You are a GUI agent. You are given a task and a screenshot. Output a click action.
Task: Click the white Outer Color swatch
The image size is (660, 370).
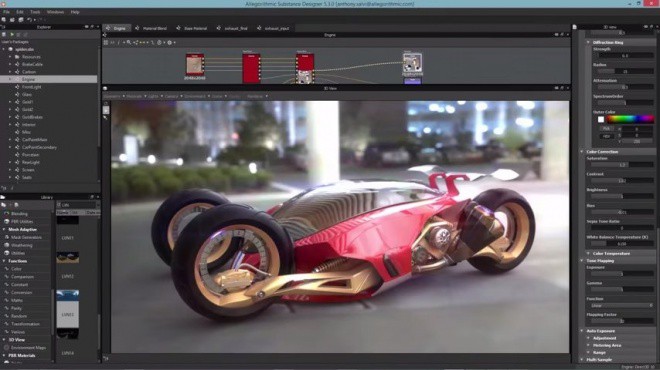pyautogui.click(x=601, y=120)
